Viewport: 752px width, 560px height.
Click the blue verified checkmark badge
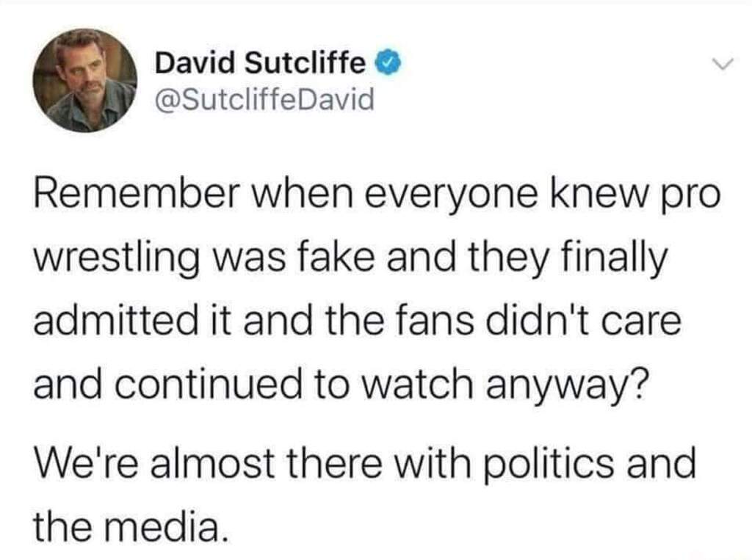(391, 63)
